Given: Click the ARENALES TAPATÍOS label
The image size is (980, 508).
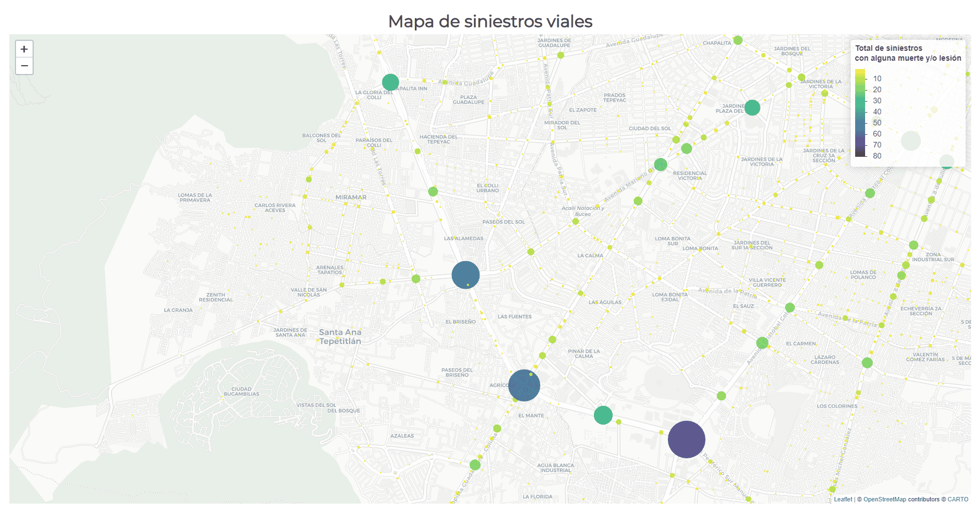Looking at the screenshot, I should [x=330, y=270].
